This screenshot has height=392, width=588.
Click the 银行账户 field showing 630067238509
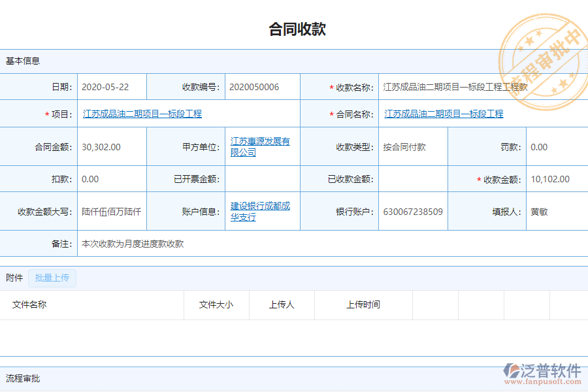point(413,210)
